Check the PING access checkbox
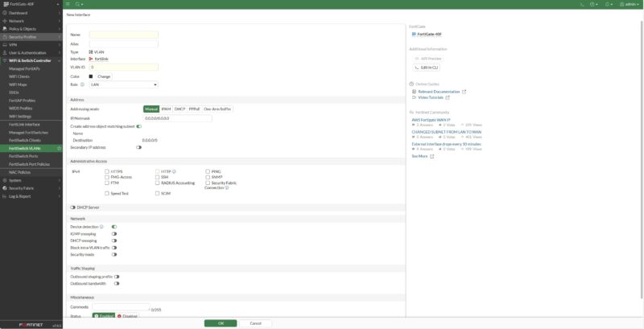 tap(208, 171)
